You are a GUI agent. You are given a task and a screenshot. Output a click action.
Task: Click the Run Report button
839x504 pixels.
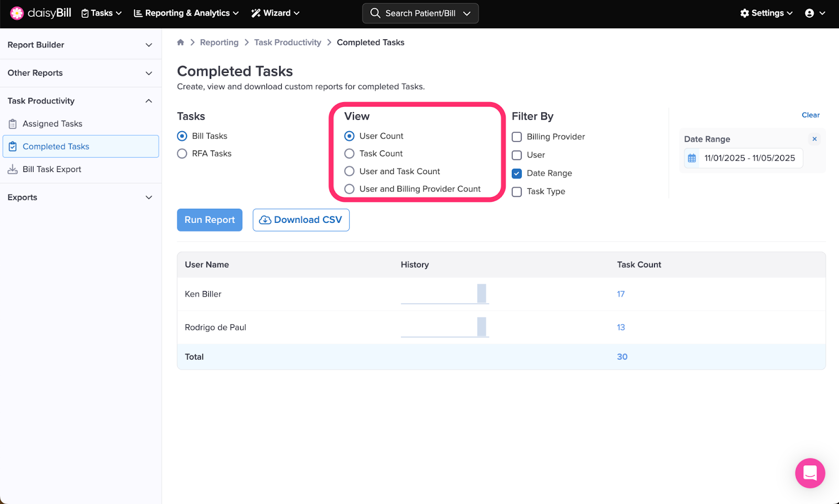210,220
